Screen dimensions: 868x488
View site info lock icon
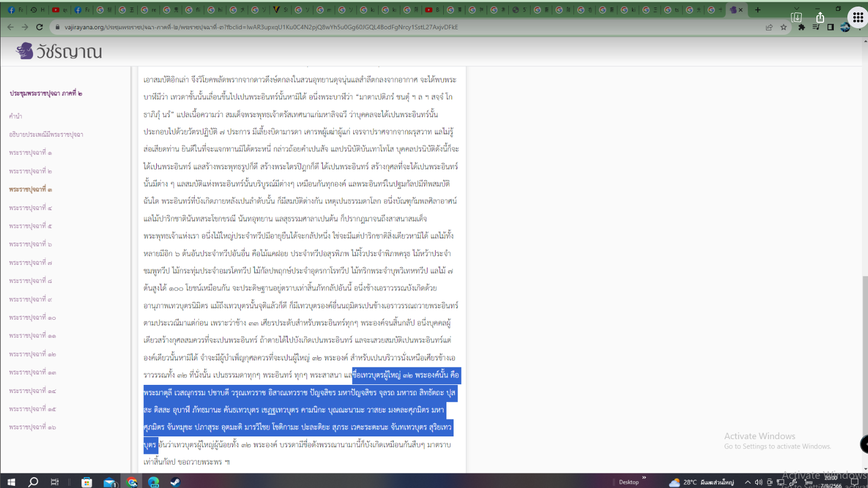click(58, 27)
